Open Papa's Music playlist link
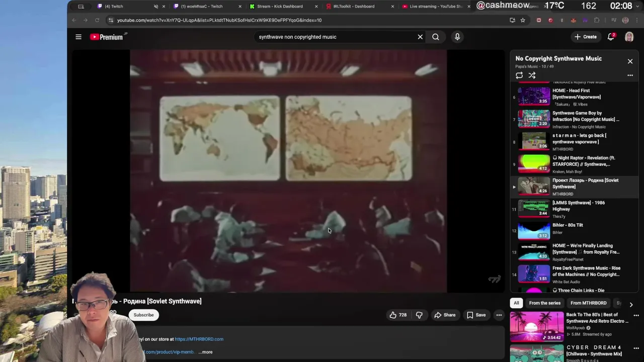The image size is (644, 362). (526, 66)
